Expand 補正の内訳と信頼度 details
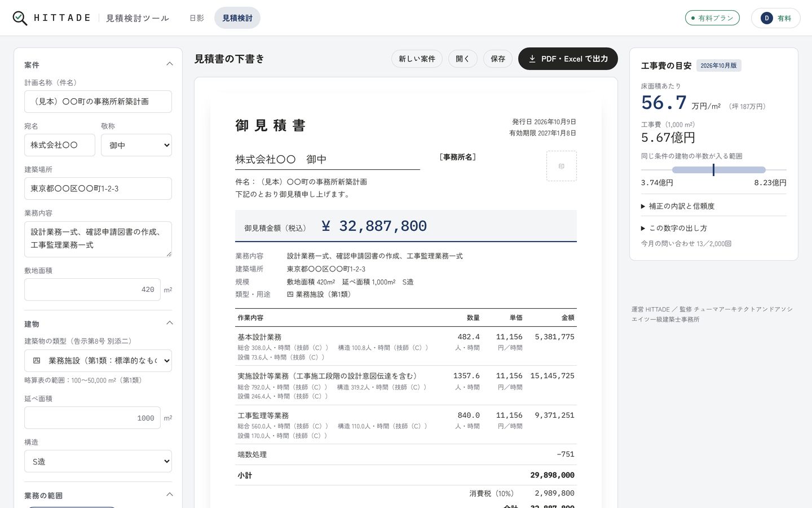 [678, 206]
